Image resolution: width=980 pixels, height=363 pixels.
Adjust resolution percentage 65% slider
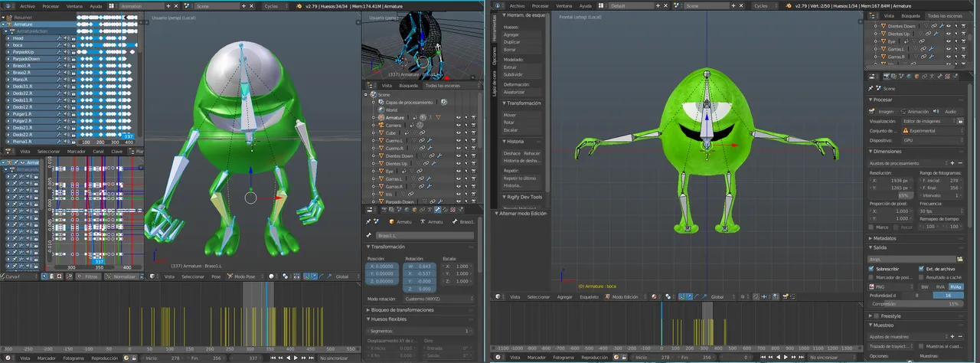click(x=892, y=195)
